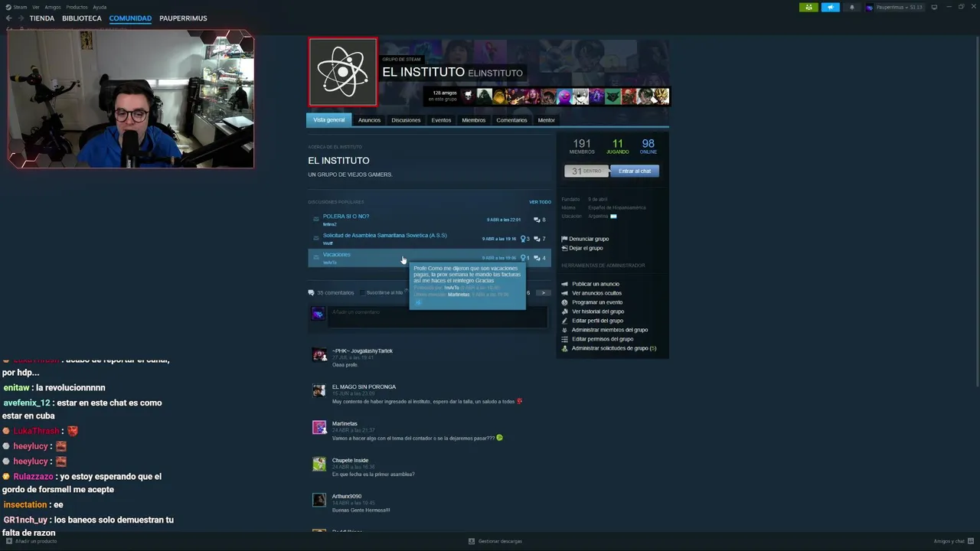The image size is (980, 551).
Task: Open the Steam big picture monitor icon
Action: tap(934, 7)
